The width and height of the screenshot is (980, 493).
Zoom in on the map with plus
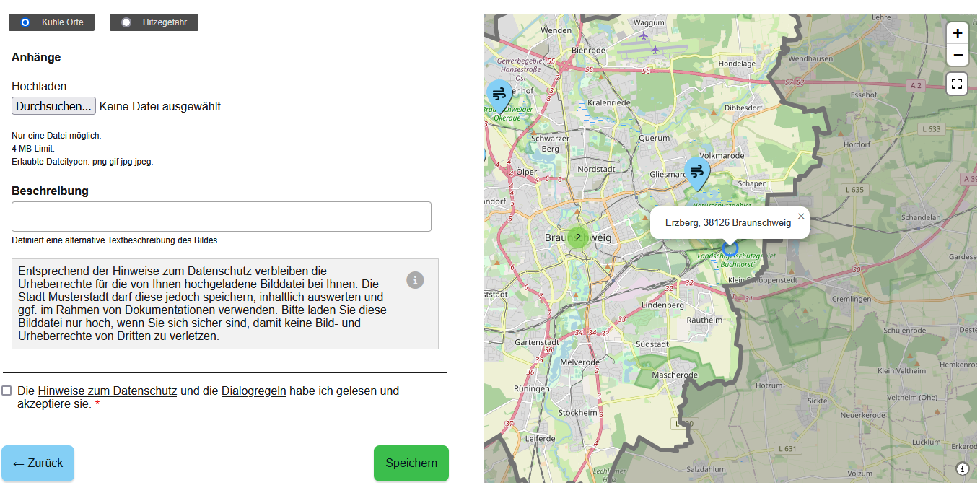[x=958, y=33]
